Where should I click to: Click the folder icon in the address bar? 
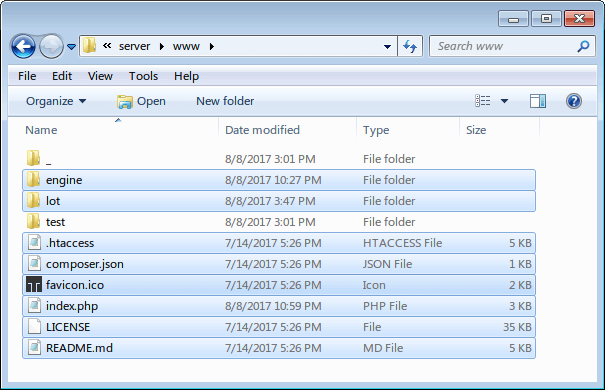click(90, 46)
